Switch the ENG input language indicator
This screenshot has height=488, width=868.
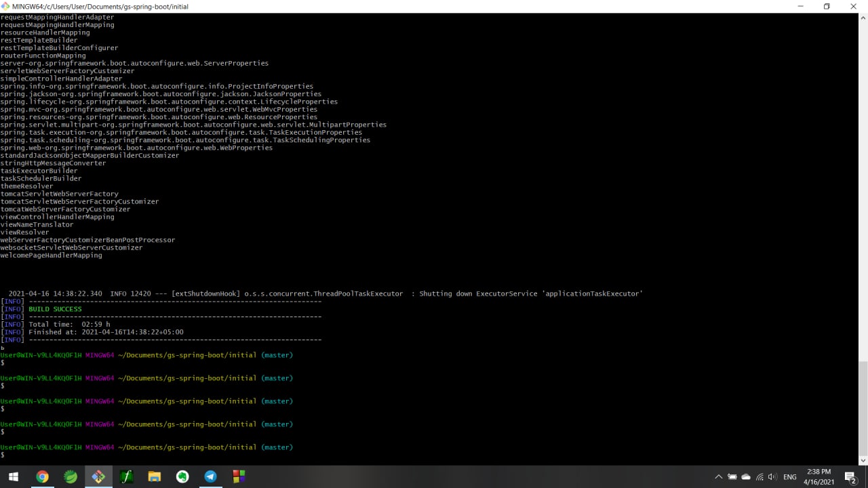pos(789,477)
